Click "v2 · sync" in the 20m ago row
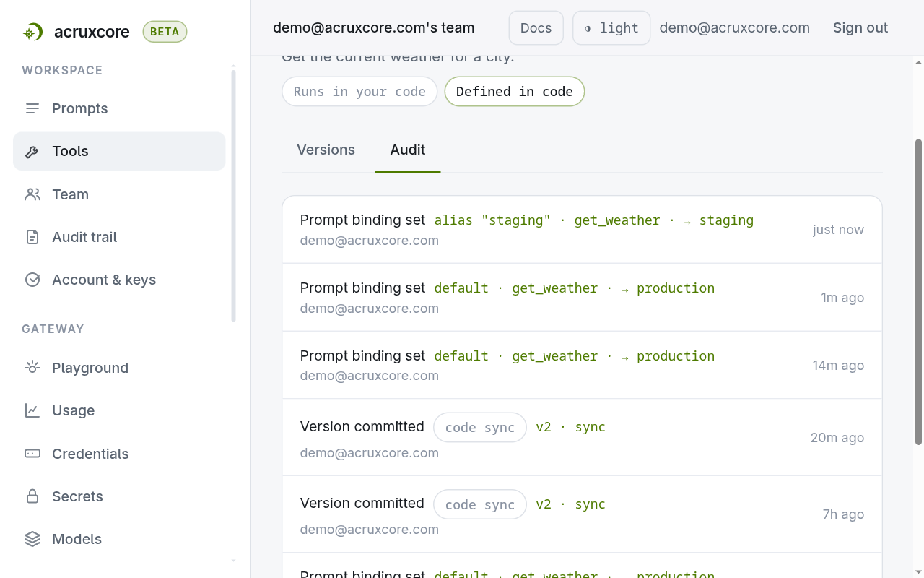 pos(570,427)
